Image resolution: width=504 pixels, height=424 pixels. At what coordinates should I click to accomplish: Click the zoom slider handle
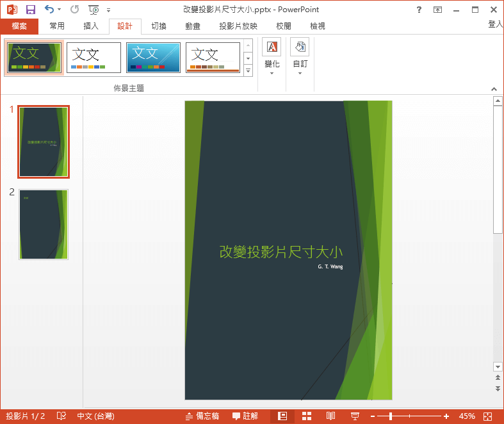click(389, 416)
